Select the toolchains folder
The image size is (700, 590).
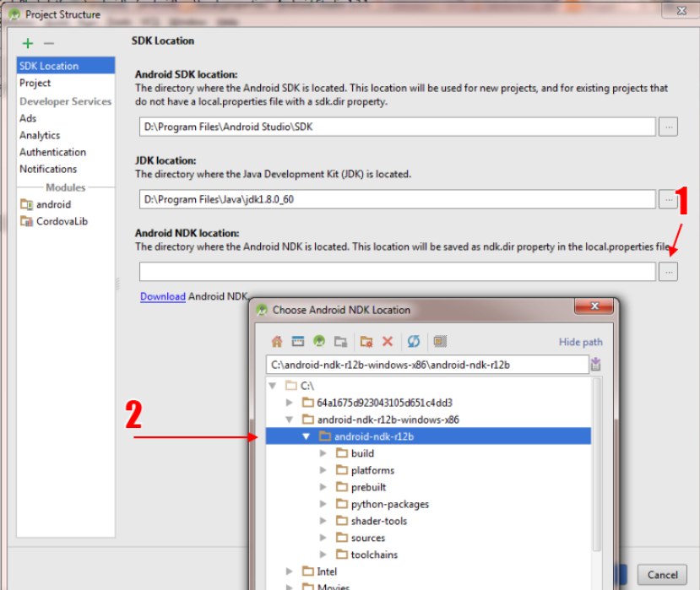(374, 555)
